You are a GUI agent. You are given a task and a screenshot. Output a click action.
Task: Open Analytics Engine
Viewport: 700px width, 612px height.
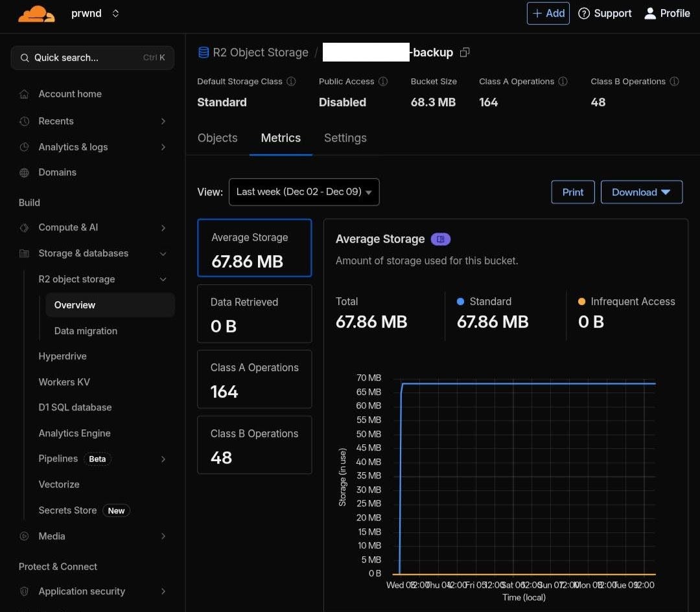(x=75, y=433)
